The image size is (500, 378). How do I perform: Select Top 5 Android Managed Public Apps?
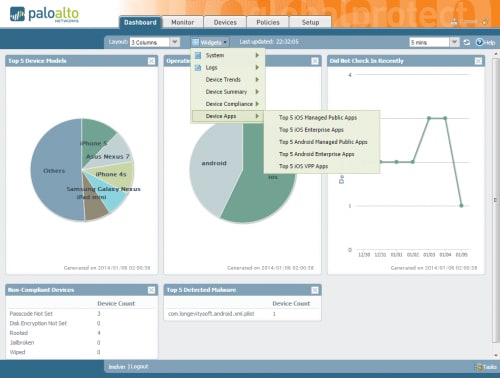click(x=322, y=142)
